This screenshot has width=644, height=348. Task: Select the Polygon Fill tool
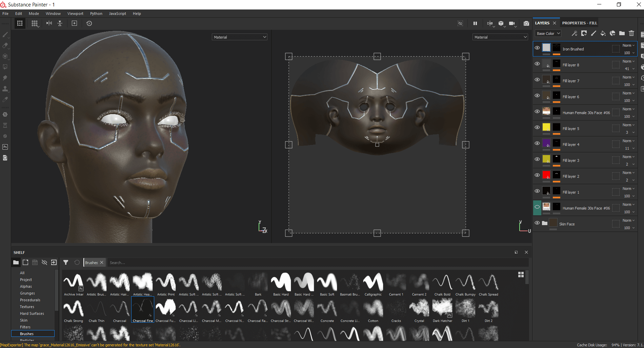(5, 67)
